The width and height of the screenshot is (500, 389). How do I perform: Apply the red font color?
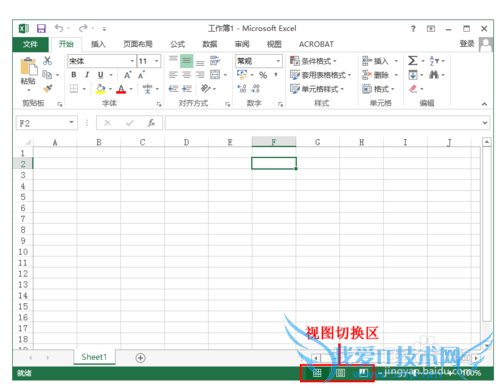pos(121,89)
